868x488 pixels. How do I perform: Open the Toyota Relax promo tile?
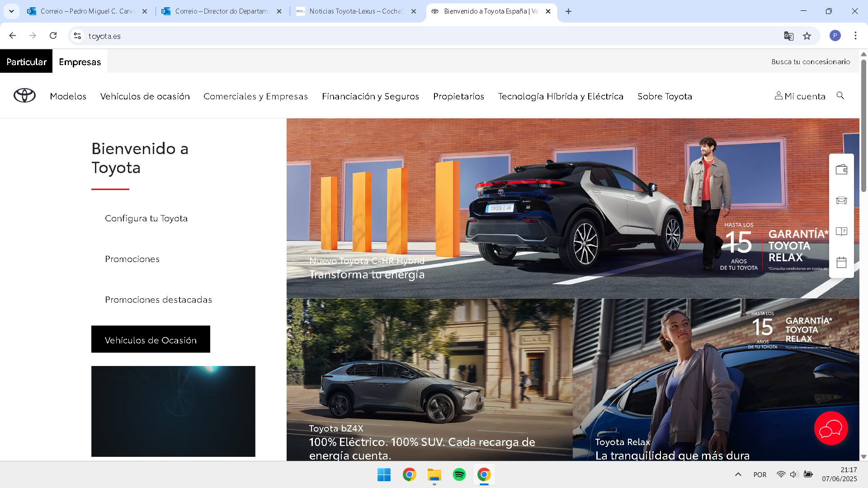click(x=716, y=380)
